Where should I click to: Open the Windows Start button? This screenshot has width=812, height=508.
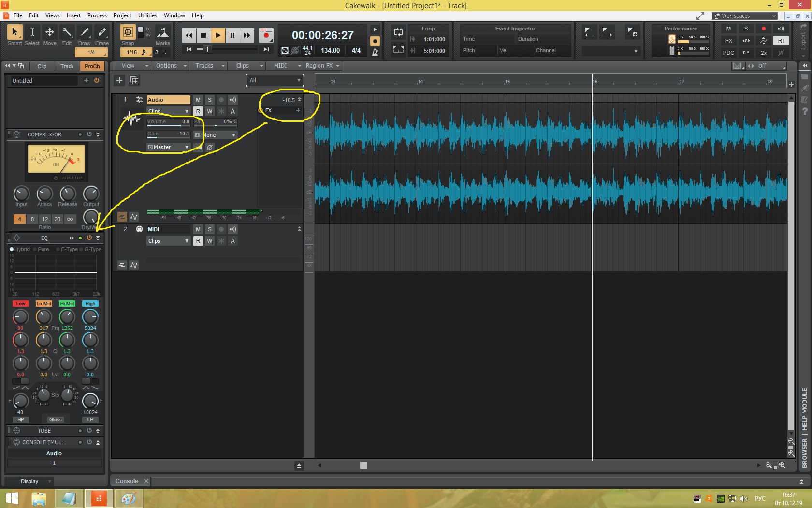tap(12, 498)
